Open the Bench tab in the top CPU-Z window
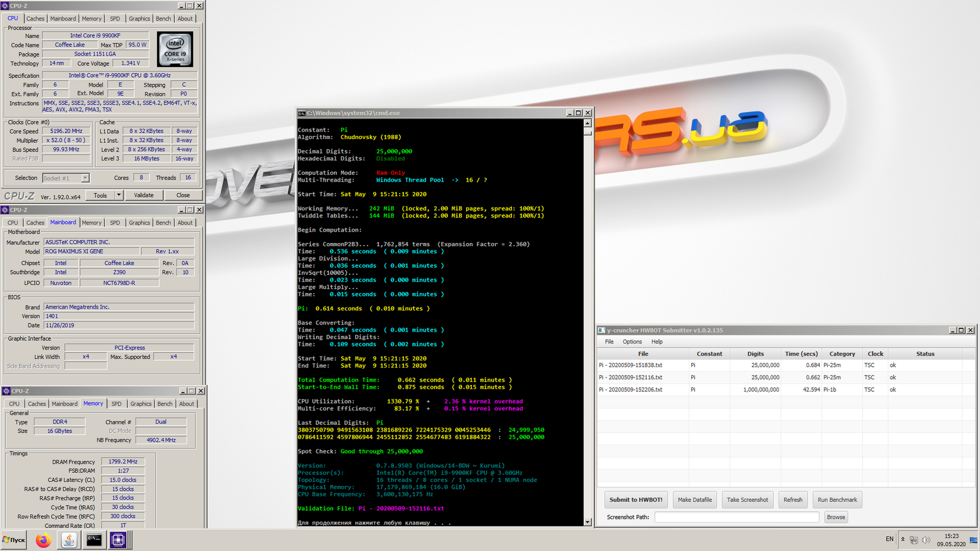The height and width of the screenshot is (551, 980). 163,18
